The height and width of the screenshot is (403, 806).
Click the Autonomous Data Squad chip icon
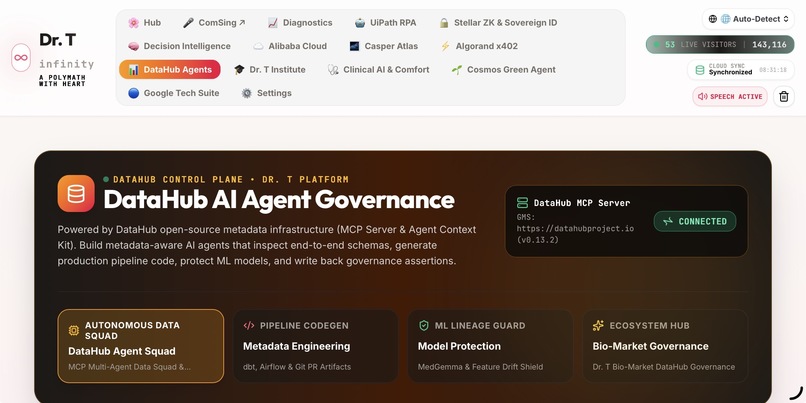pyautogui.click(x=74, y=331)
